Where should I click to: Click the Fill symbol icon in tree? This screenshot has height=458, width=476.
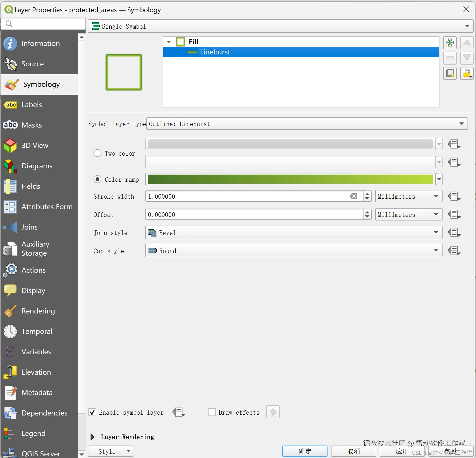[x=181, y=42]
